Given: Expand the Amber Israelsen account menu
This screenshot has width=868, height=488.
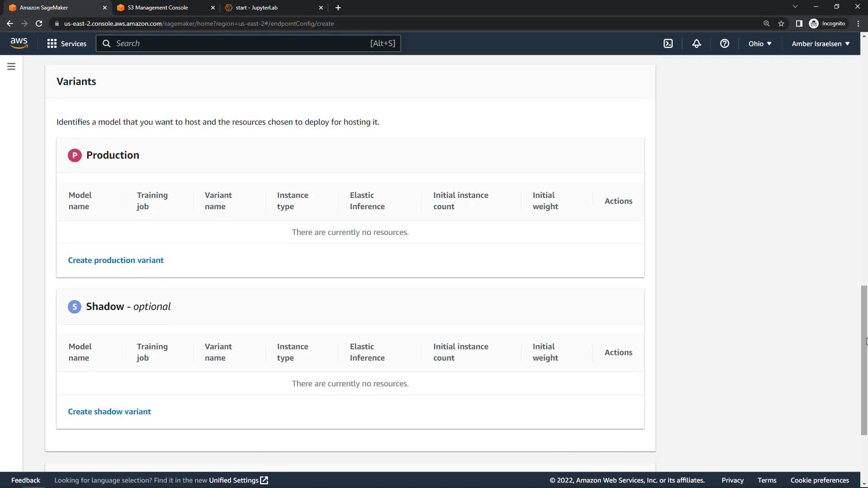Looking at the screenshot, I should coord(820,43).
